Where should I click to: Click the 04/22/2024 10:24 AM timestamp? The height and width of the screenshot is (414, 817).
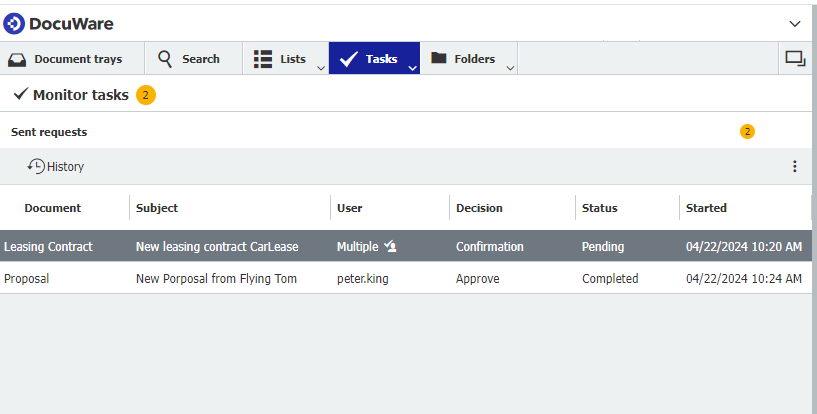tap(744, 279)
